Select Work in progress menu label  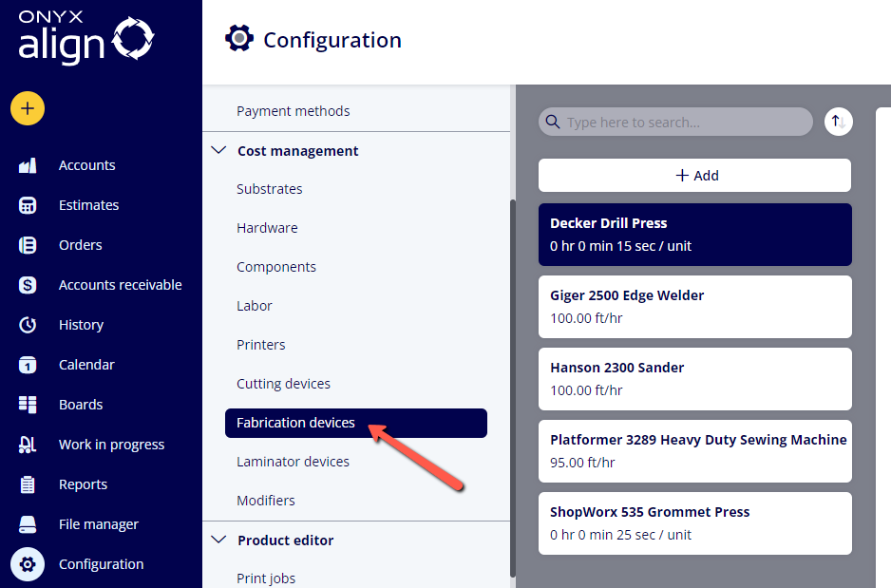(111, 445)
